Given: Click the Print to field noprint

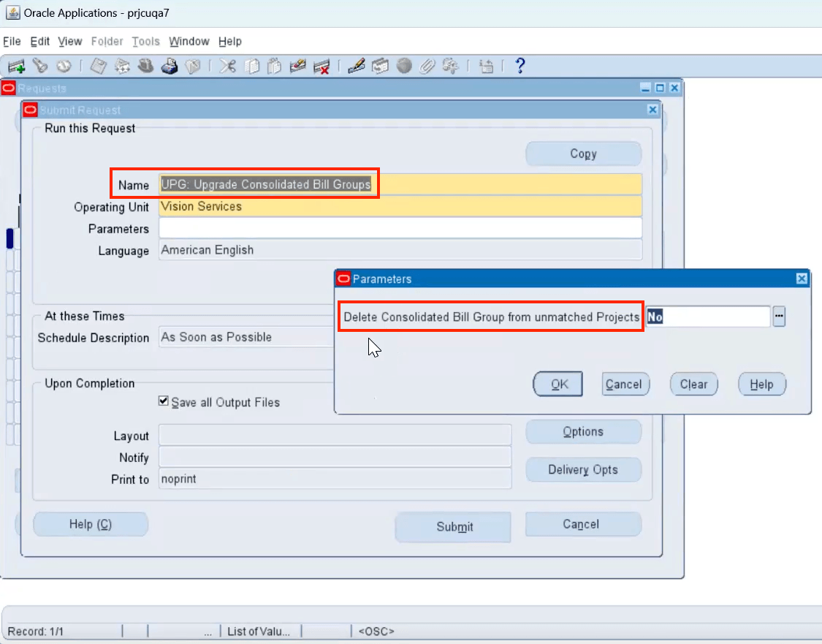Looking at the screenshot, I should [x=335, y=478].
